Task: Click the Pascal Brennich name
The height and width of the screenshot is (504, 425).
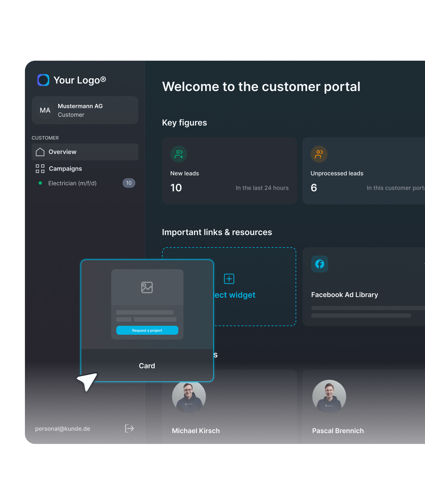Action: [x=338, y=431]
